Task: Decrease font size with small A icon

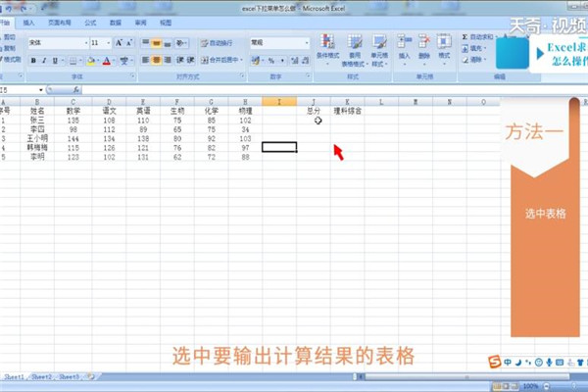Action: click(x=129, y=43)
